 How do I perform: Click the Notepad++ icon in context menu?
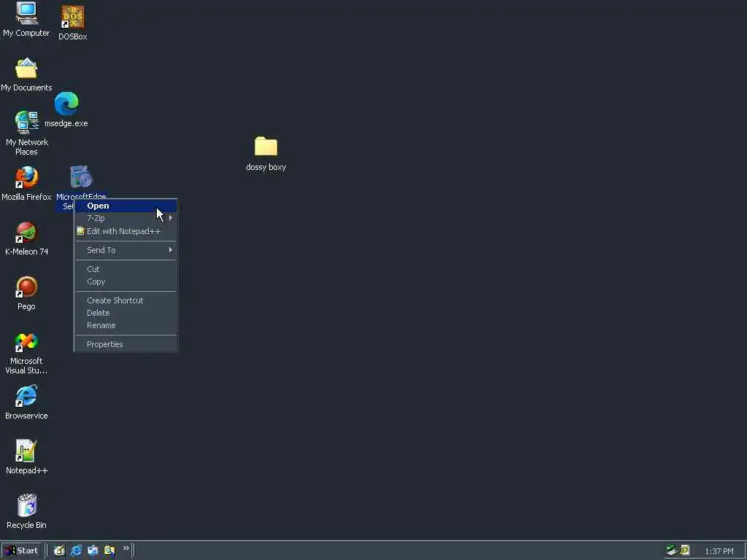[x=80, y=231]
